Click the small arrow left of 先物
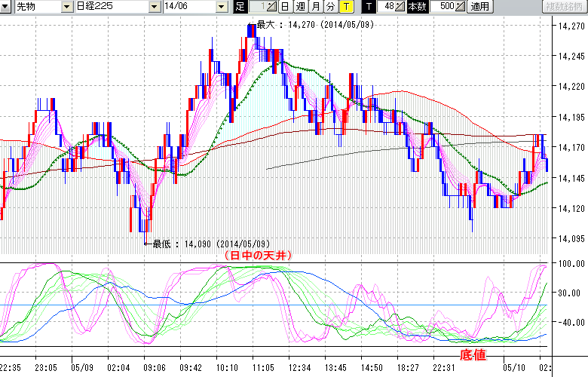The width and height of the screenshot is (588, 377). [x=7, y=7]
